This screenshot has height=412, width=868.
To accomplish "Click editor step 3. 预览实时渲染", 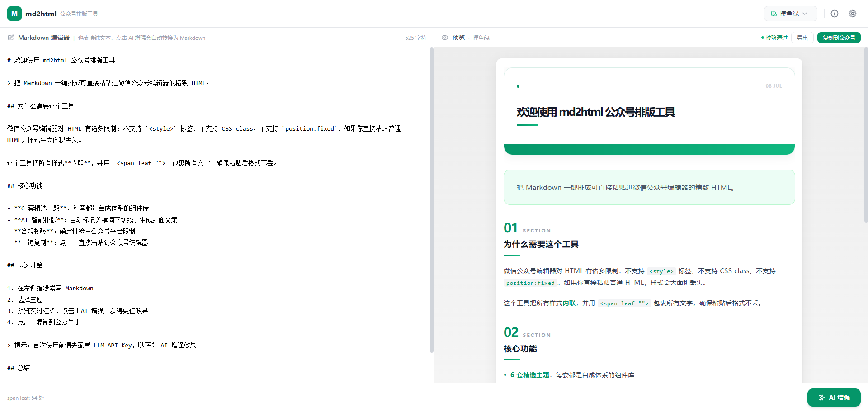I will [x=78, y=311].
